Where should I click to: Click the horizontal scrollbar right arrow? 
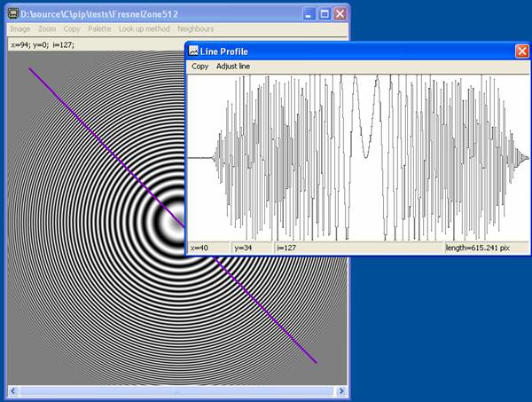pyautogui.click(x=341, y=391)
